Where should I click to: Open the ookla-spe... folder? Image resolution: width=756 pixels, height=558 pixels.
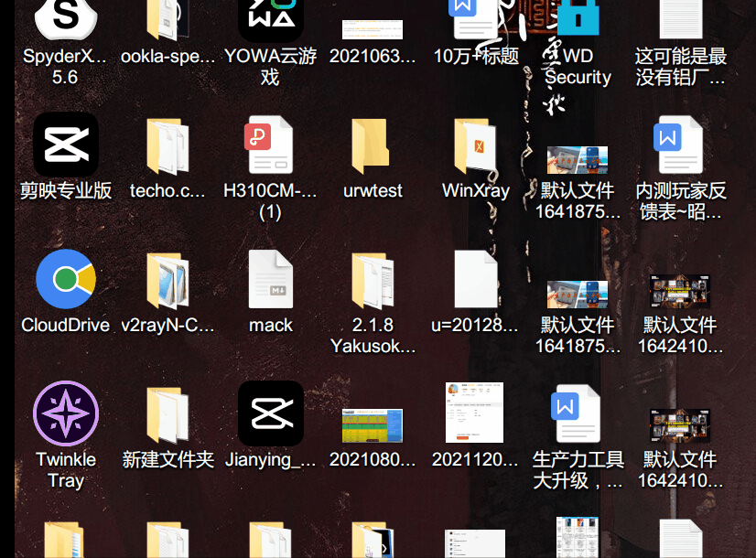(167, 19)
